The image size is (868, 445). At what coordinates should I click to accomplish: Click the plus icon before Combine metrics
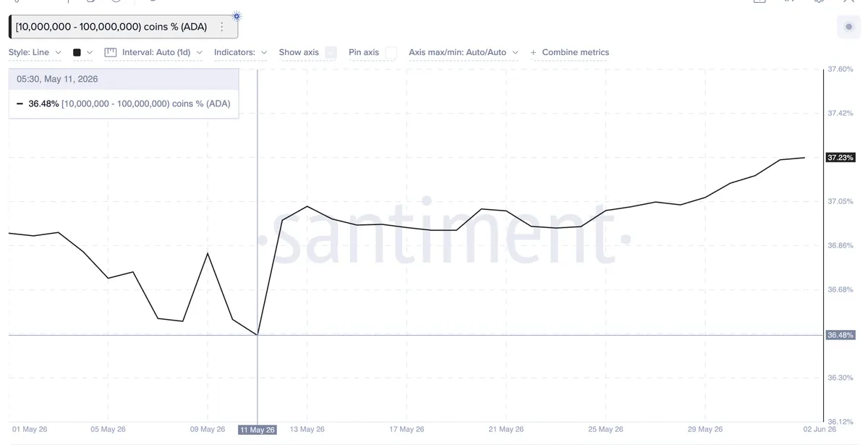[534, 53]
